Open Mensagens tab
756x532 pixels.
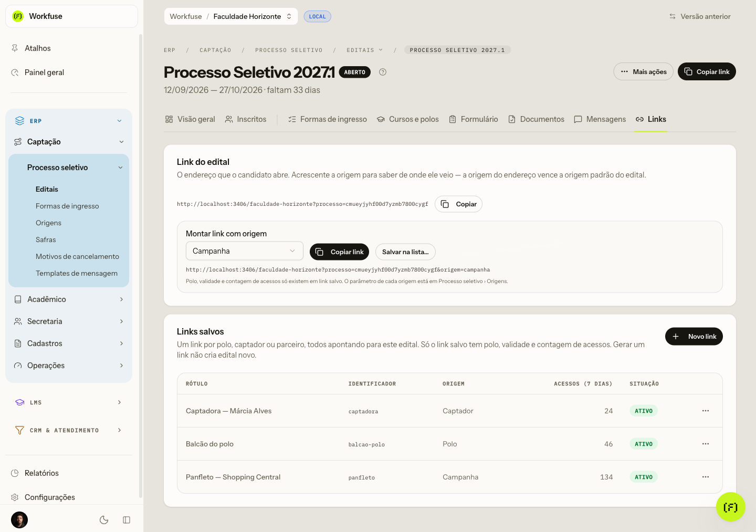(x=600, y=119)
